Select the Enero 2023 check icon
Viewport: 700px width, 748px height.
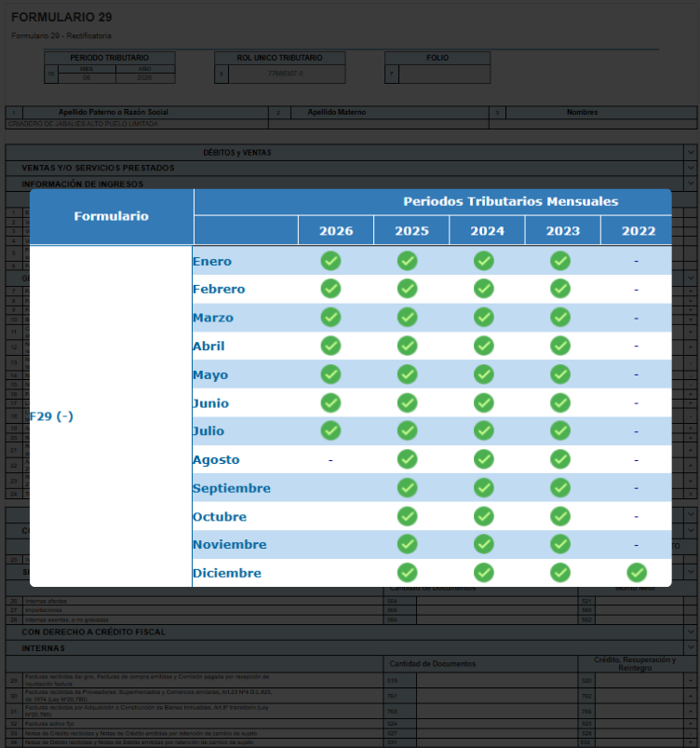point(560,261)
